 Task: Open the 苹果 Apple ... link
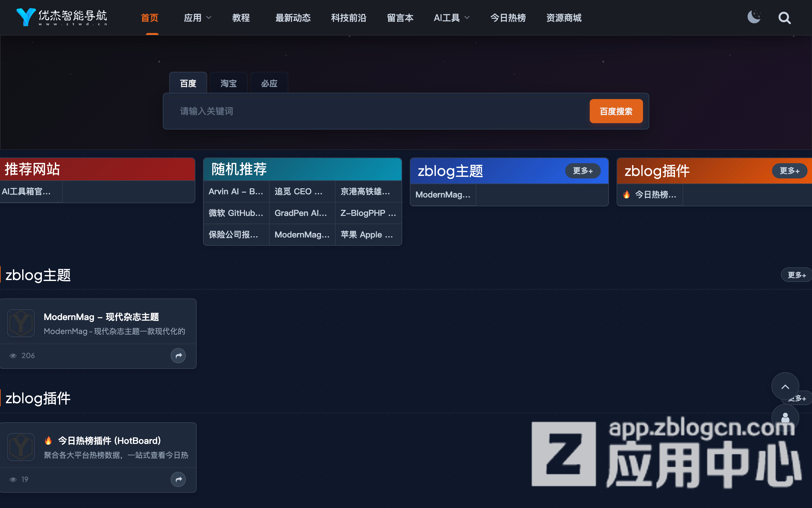click(x=367, y=235)
